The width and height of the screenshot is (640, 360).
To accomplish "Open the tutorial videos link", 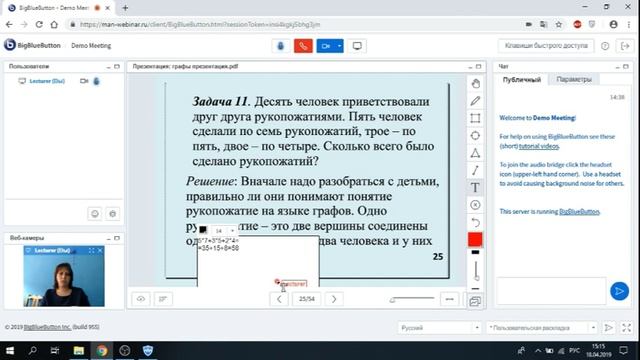I will pyautogui.click(x=539, y=146).
